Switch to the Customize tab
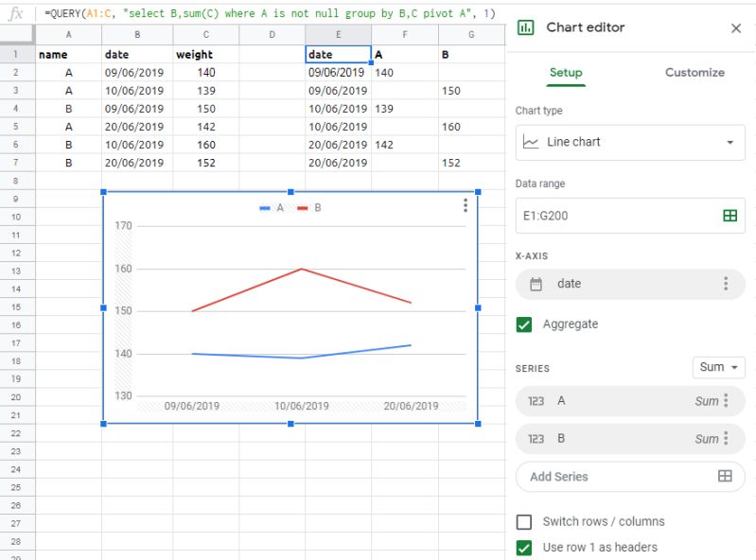This screenshot has height=560, width=756. (x=694, y=73)
